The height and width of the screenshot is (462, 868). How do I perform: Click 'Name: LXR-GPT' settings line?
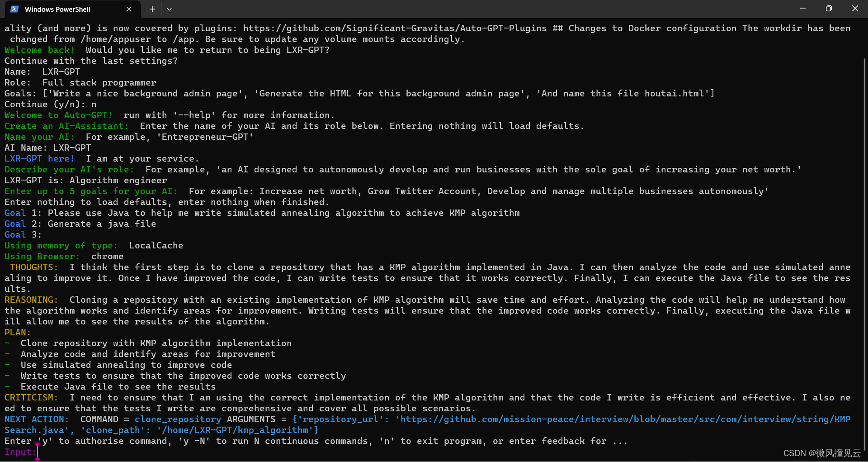tap(42, 71)
